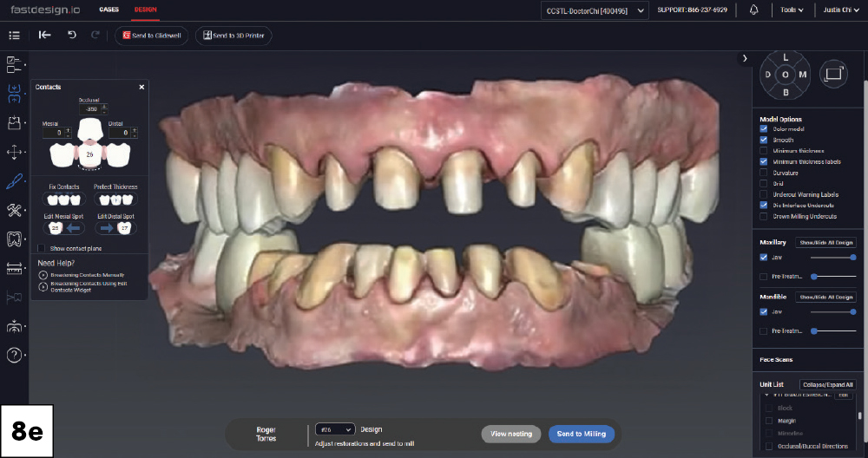Click Send to Glidewell button
Screen dimensions: 868x458
point(151,36)
